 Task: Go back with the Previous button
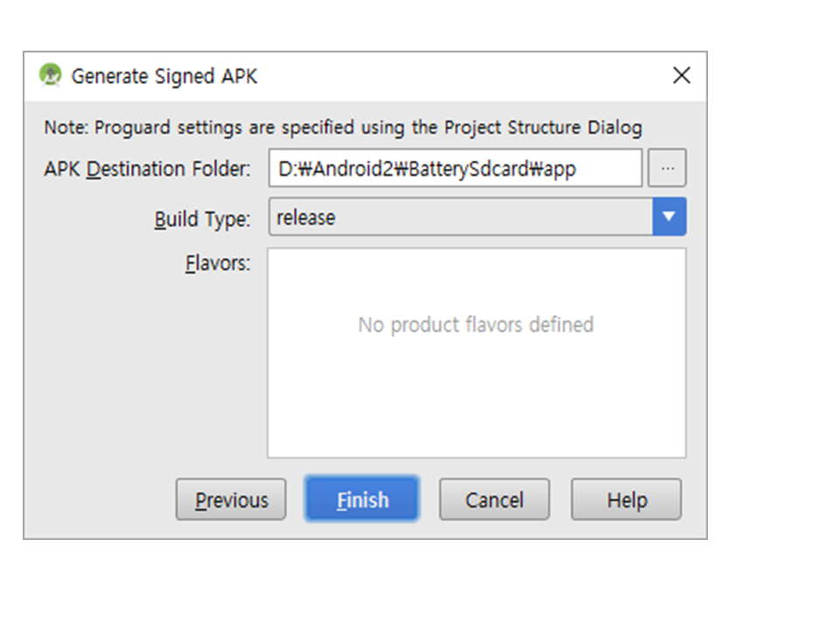tap(231, 500)
